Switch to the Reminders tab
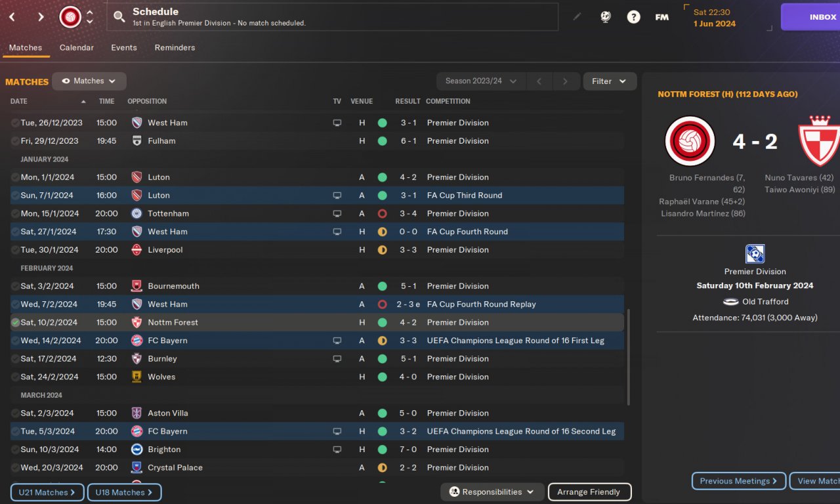Image resolution: width=840 pixels, height=504 pixels. point(175,48)
